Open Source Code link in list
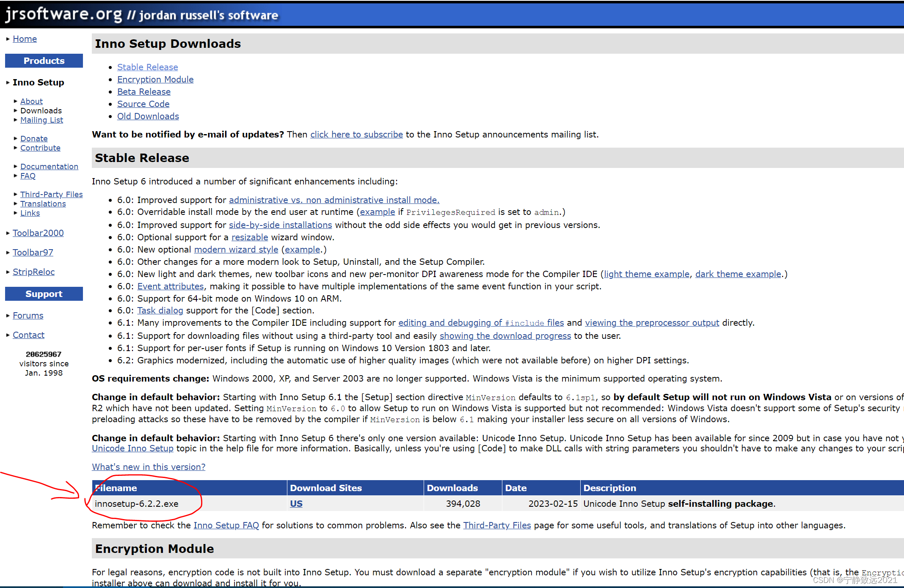Screen dimensions: 904x588 coord(143,104)
